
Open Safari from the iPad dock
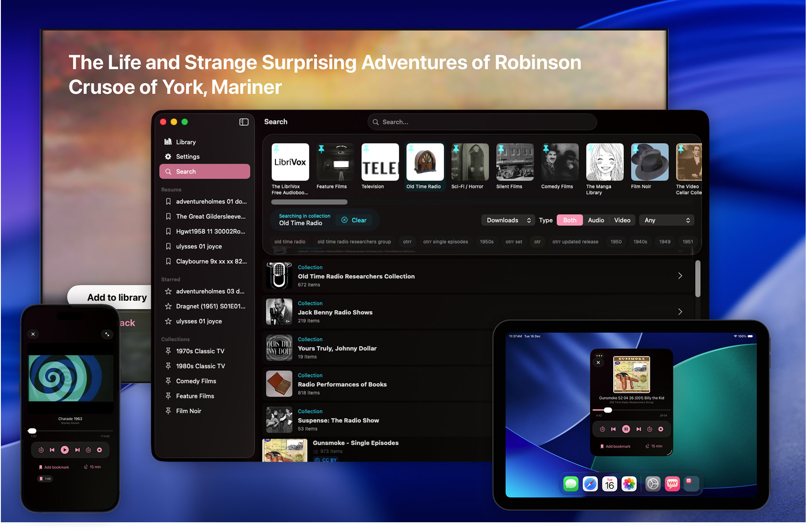click(x=590, y=484)
